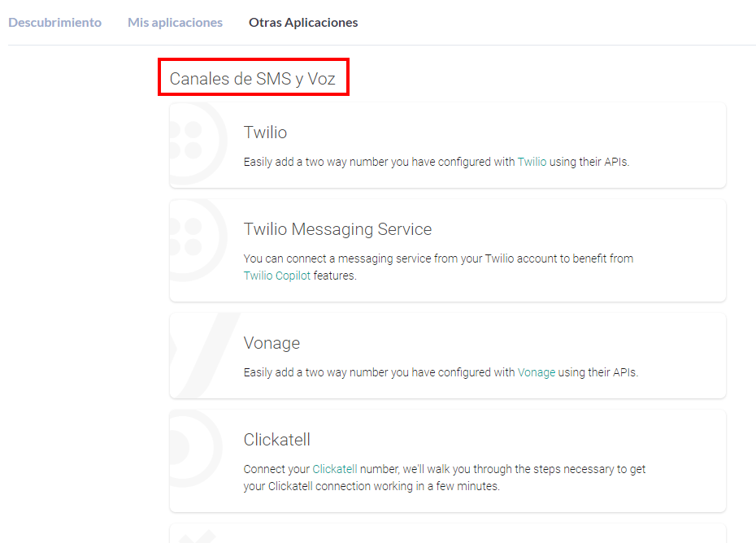
Task: Click the text 'Easily add a two way number' in Twilio card
Action: tap(315, 162)
